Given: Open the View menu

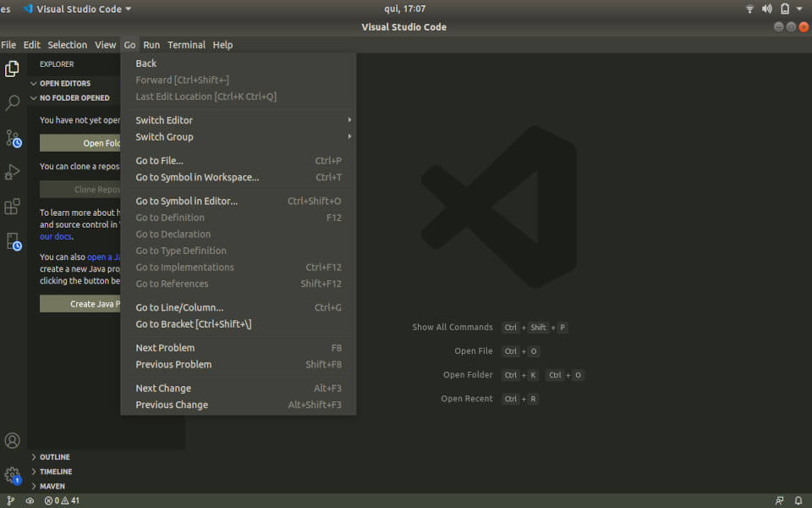Looking at the screenshot, I should coord(105,45).
